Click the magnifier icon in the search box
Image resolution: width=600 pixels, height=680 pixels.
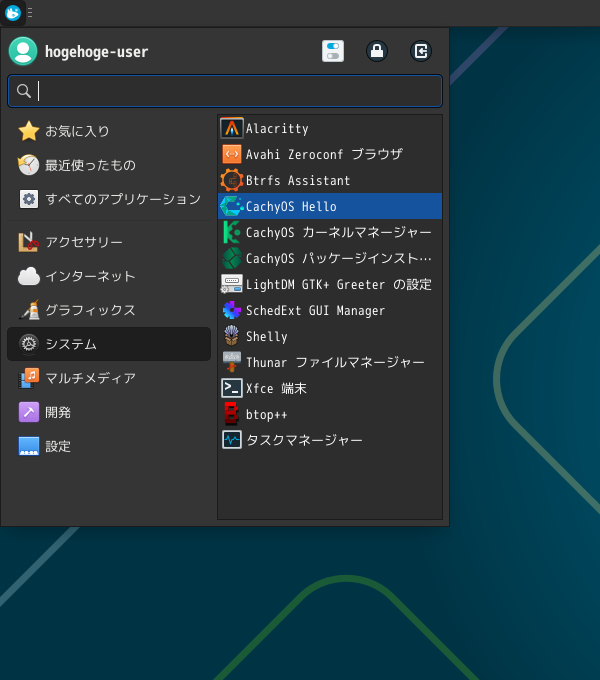(x=24, y=91)
